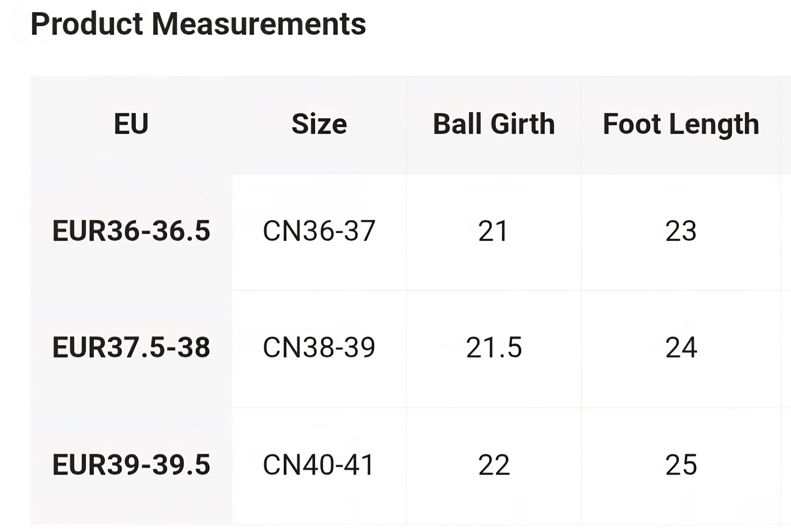Click the foot length value 23
Viewport: 791px width, 532px height.
coord(681,231)
